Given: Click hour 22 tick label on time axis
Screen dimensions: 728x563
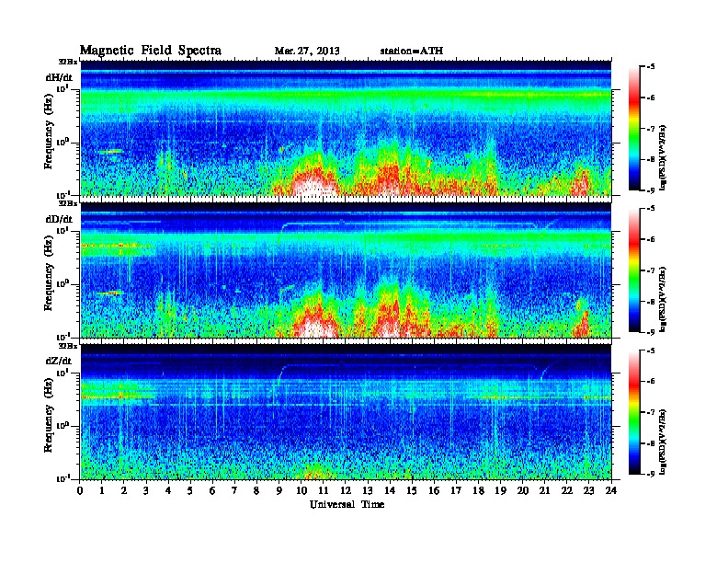Looking at the screenshot, I should tap(567, 490).
